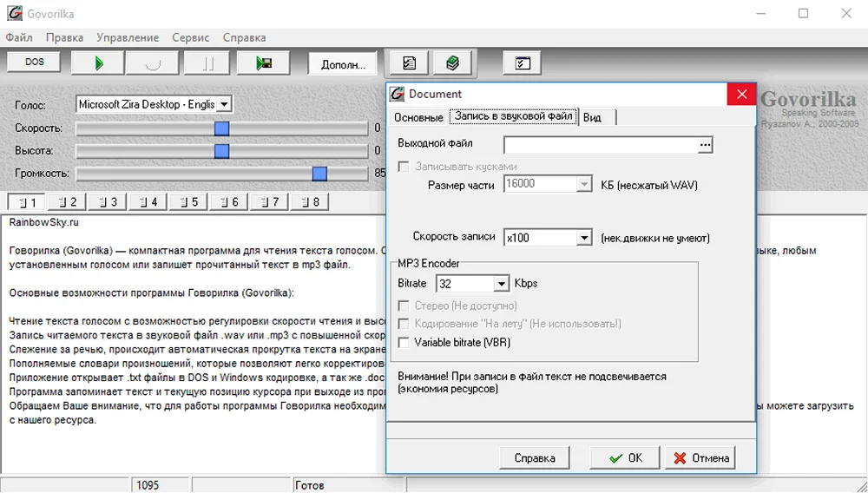Click the Выходной файл input field
This screenshot has height=493, width=868.
[x=600, y=144]
